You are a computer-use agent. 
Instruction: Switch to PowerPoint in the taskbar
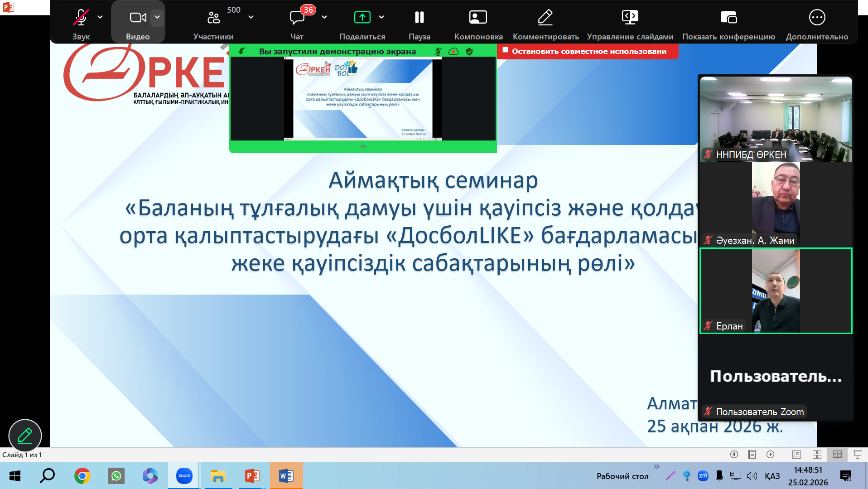252,476
